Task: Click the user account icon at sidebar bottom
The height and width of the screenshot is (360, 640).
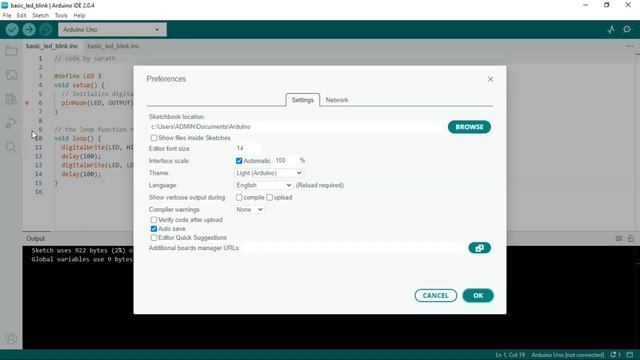Action: (x=11, y=338)
